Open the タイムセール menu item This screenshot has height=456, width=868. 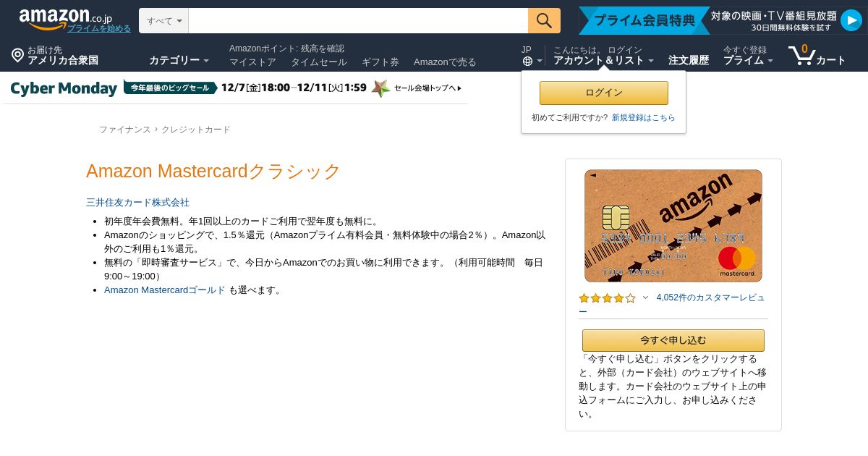(x=319, y=62)
